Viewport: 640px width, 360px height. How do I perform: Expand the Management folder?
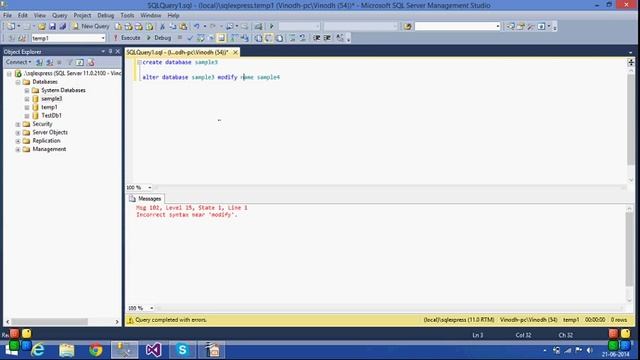coord(18,150)
